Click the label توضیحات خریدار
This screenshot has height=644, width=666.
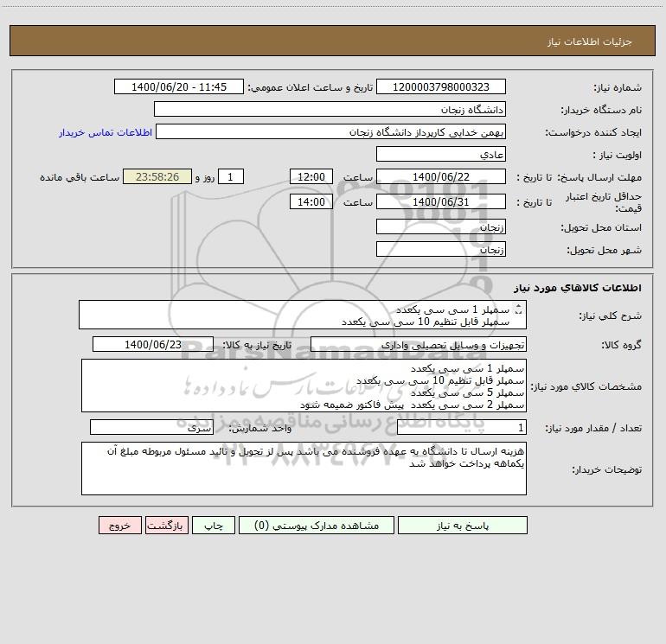tap(607, 469)
